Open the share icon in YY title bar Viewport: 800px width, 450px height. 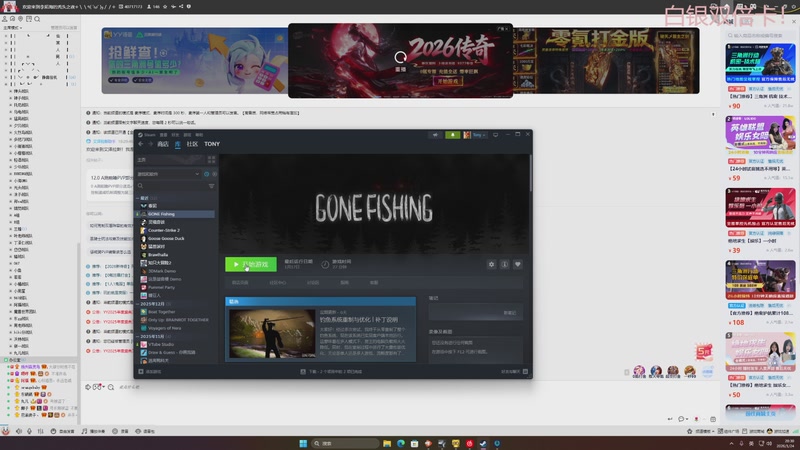tap(181, 7)
